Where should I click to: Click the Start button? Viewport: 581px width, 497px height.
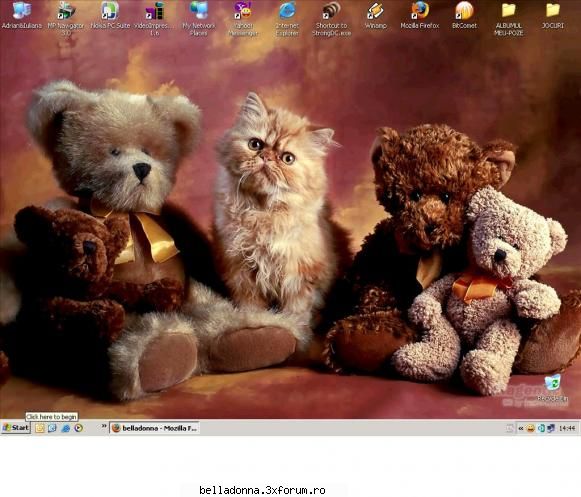tap(16, 428)
